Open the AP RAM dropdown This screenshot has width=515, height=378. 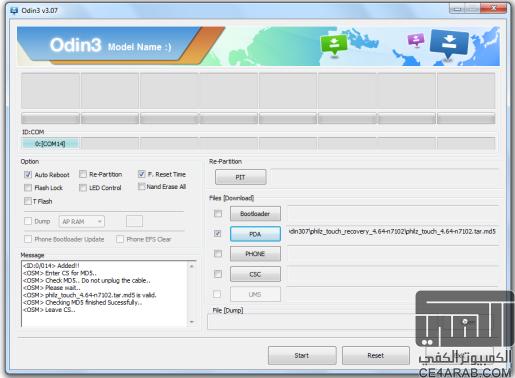point(82,221)
